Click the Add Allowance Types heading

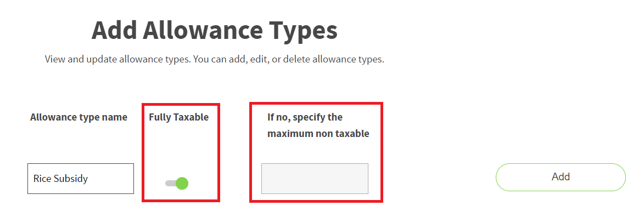215,31
